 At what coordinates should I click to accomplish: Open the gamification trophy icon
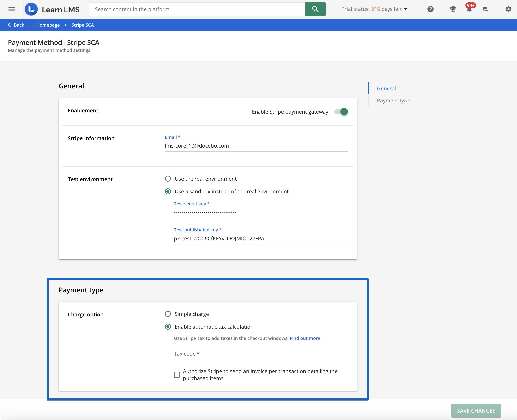(453, 9)
